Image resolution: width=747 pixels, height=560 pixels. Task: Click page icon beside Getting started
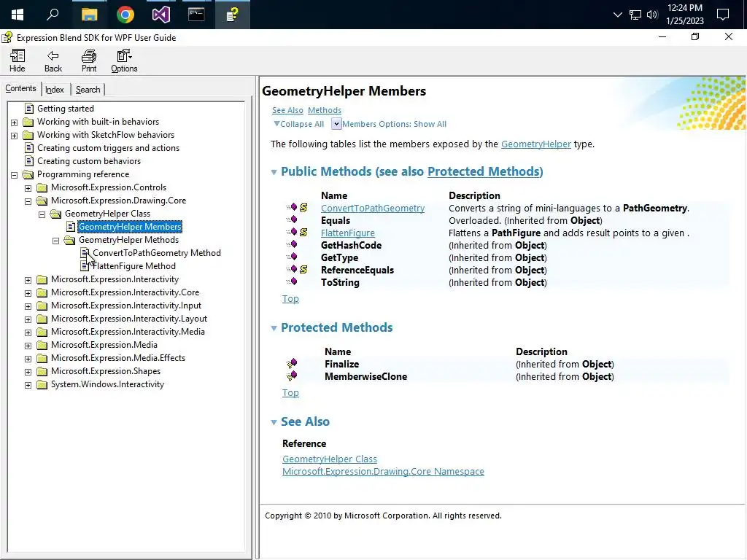tap(29, 109)
